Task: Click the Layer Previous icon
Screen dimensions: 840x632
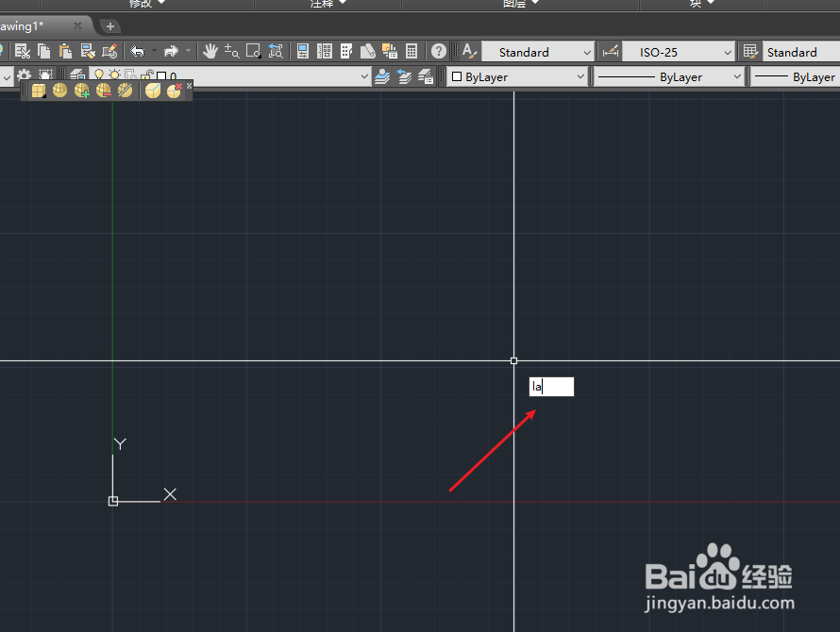Action: (x=404, y=77)
